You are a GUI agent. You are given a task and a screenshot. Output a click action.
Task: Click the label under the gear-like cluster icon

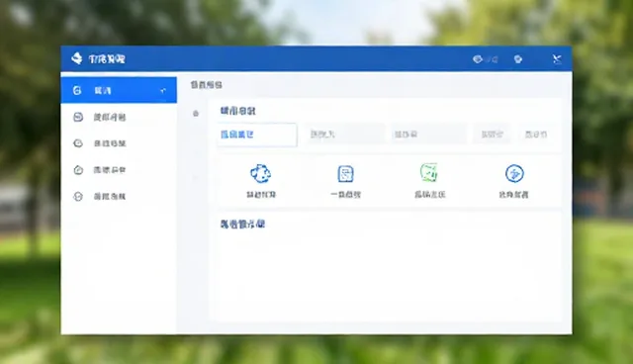click(x=261, y=195)
